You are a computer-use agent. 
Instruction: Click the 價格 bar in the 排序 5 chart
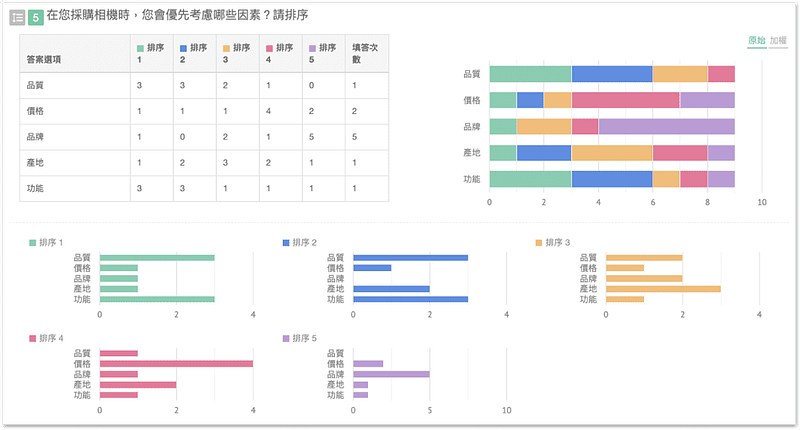(x=368, y=364)
